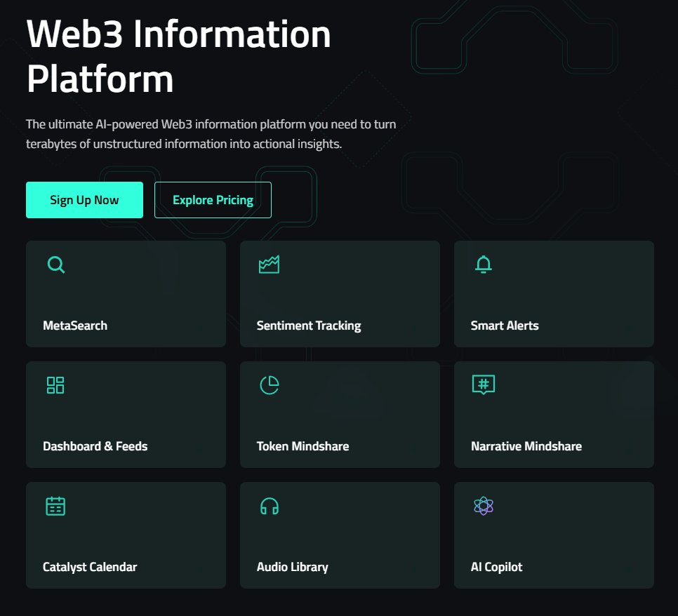Open the AI Copilot atom icon
The image size is (678, 616).
484,506
